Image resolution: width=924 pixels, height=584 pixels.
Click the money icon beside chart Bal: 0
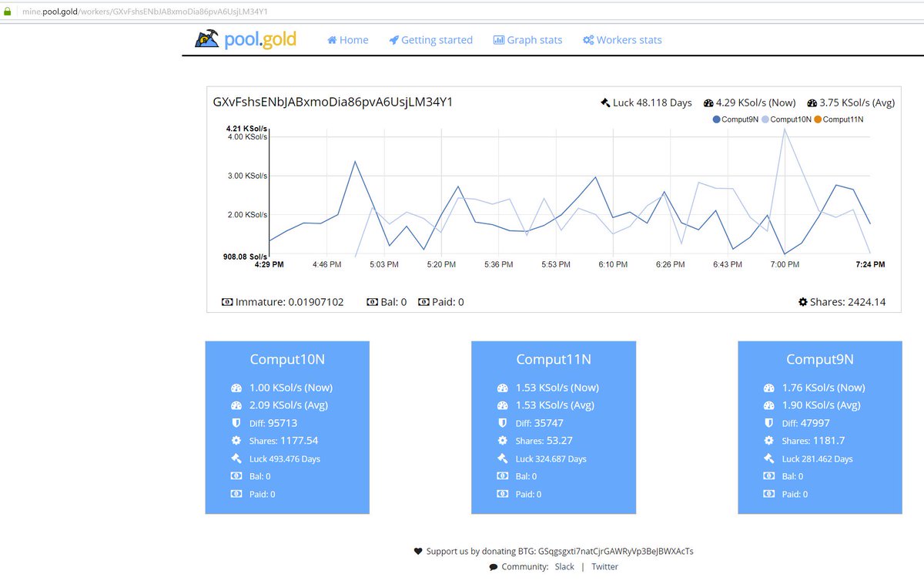[x=373, y=302]
